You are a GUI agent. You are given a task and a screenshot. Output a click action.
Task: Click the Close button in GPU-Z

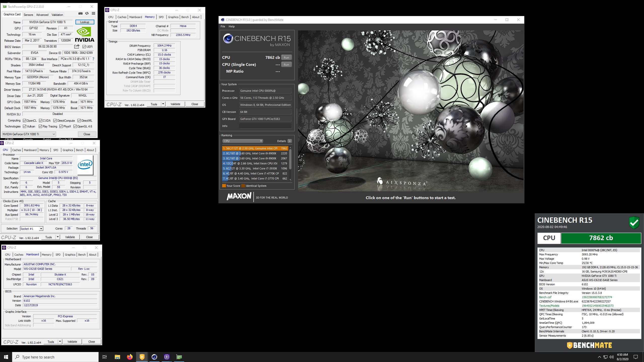(x=87, y=134)
